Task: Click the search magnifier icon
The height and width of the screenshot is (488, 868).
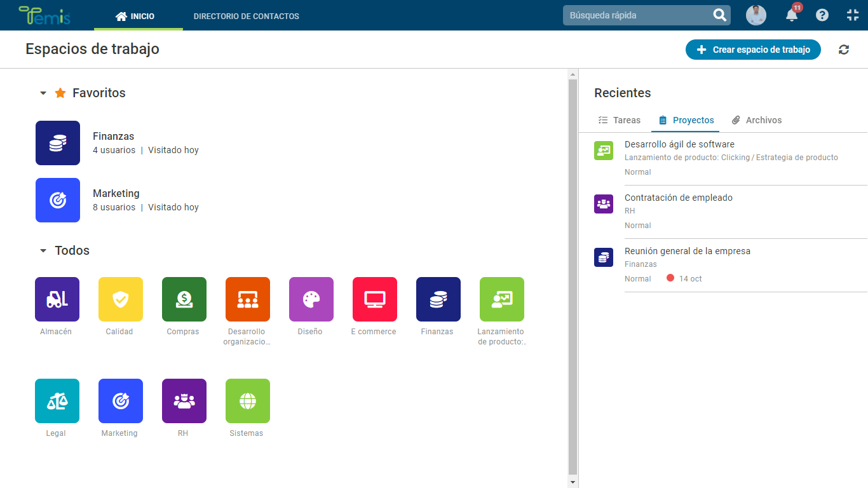Action: point(719,15)
